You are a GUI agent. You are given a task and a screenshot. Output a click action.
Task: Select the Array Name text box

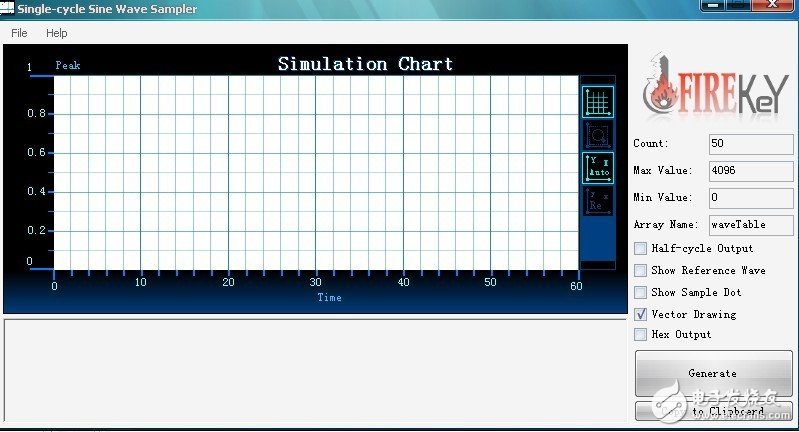point(750,225)
